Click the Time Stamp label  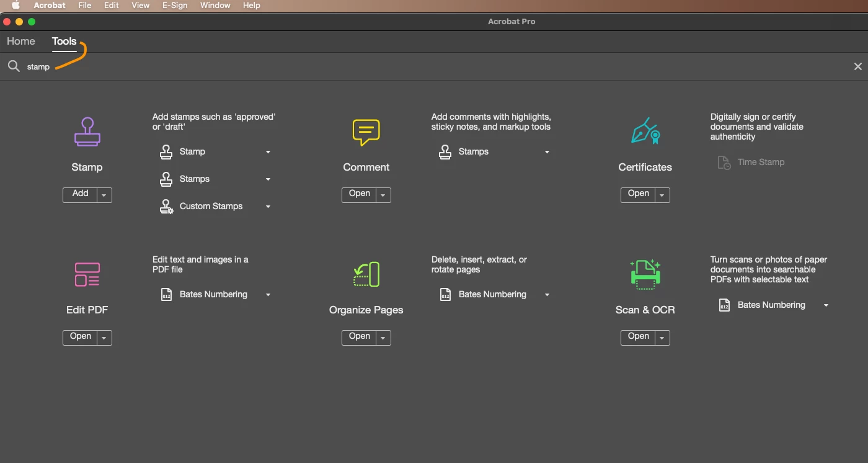click(x=761, y=162)
